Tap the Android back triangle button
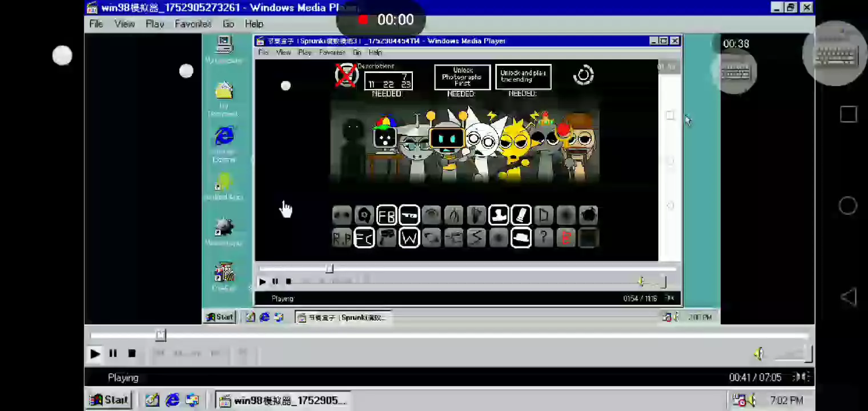 coord(849,297)
